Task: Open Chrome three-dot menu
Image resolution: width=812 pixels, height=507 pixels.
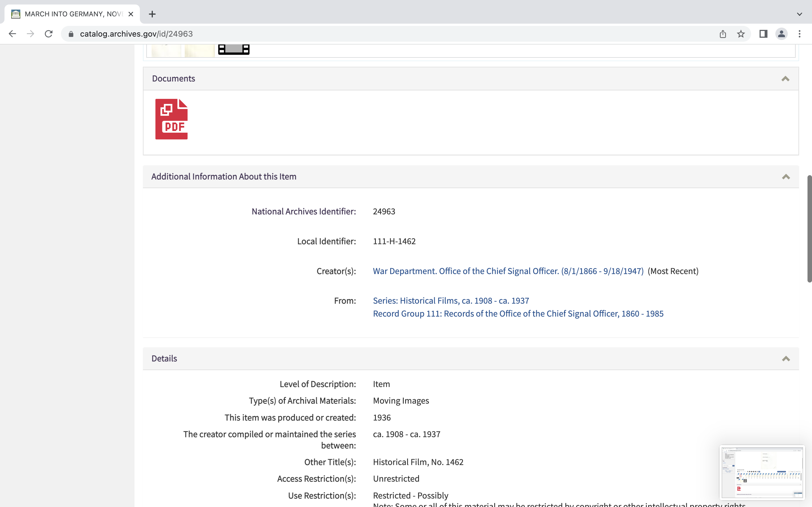Action: (800, 34)
